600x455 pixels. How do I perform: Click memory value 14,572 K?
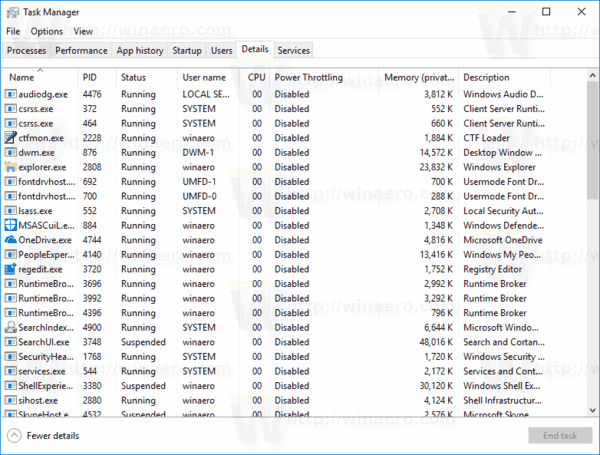tap(436, 153)
